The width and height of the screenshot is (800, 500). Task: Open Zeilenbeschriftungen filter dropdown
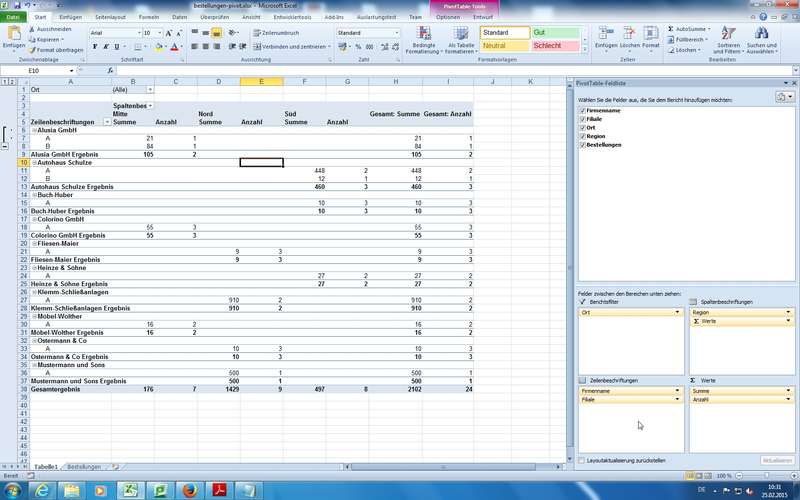point(107,122)
